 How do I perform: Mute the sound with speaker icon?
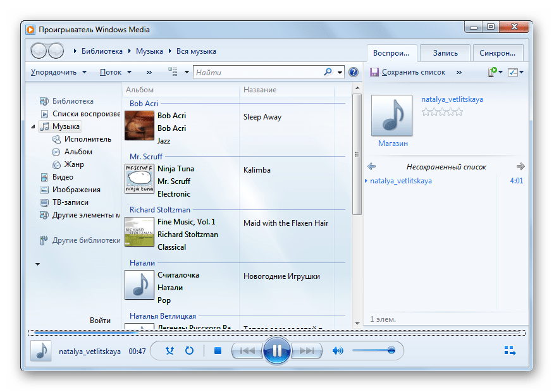coord(338,351)
